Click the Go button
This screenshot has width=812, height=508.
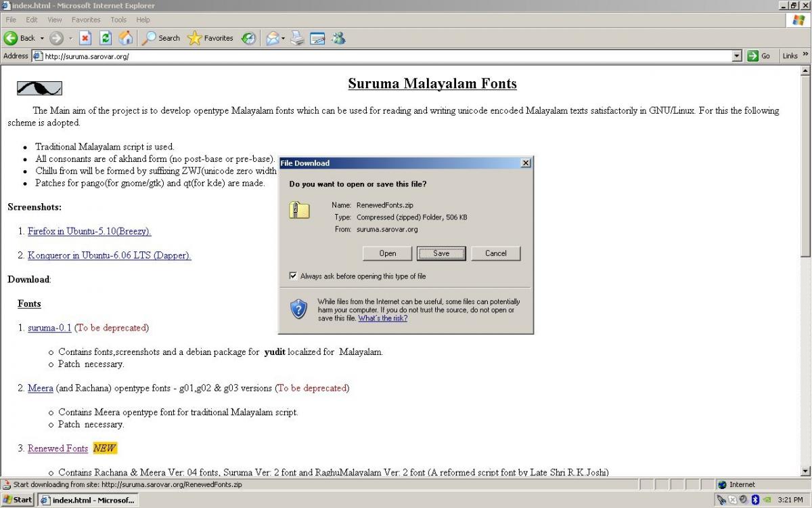click(x=759, y=56)
